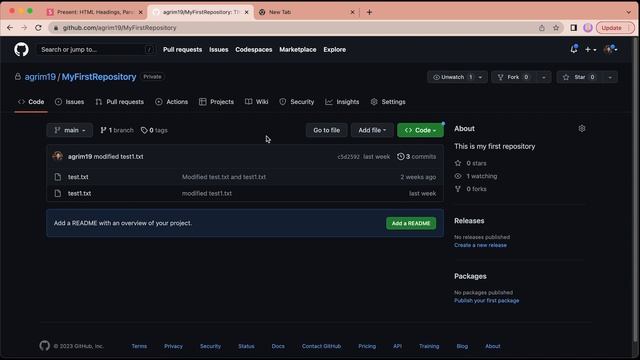Open the notifications bell icon
This screenshot has height=360, width=640.
(574, 49)
